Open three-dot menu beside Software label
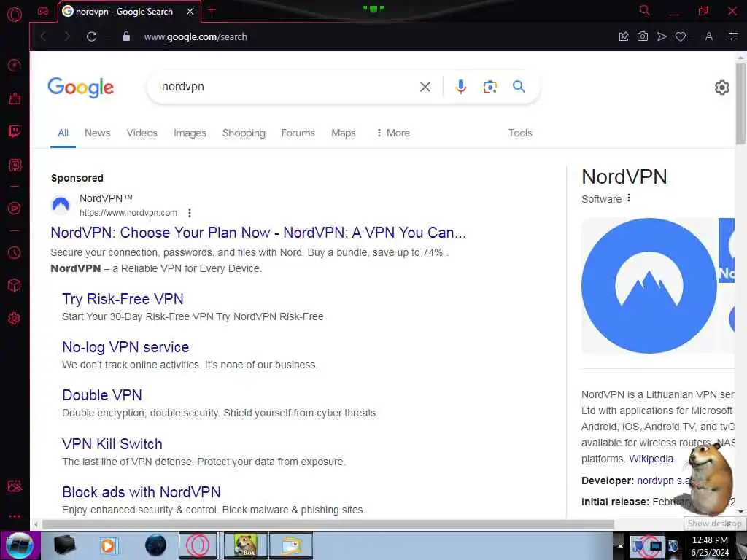Viewport: 747px width, 560px height. 629,198
